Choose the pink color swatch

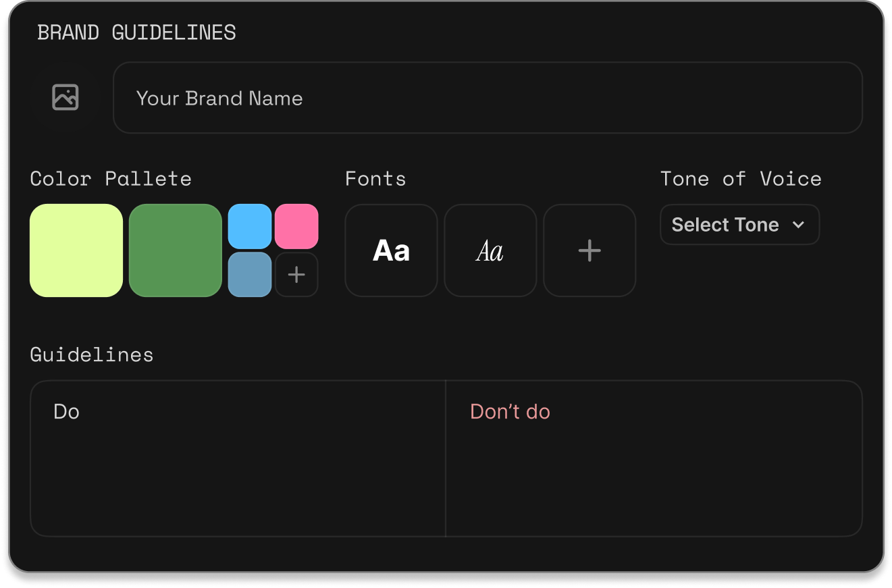(296, 227)
